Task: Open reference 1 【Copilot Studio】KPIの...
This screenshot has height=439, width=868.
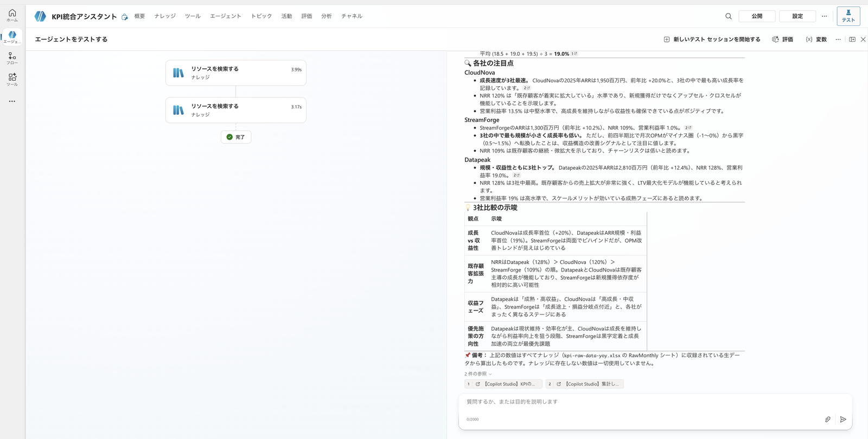Action: (x=503, y=384)
